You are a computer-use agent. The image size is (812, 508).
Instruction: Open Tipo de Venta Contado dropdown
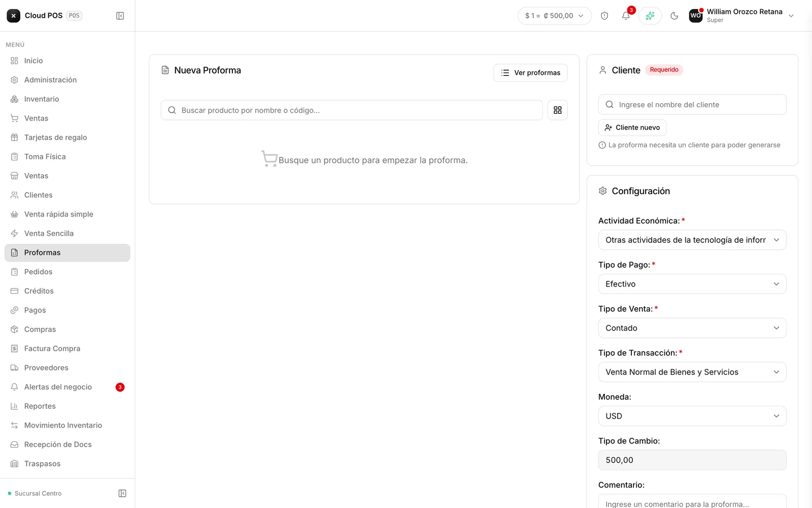(692, 328)
